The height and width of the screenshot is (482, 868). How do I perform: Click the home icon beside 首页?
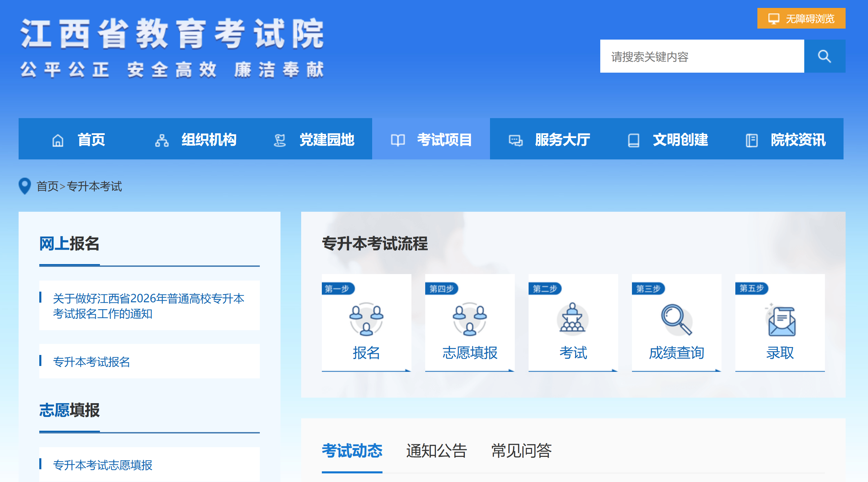click(x=58, y=139)
